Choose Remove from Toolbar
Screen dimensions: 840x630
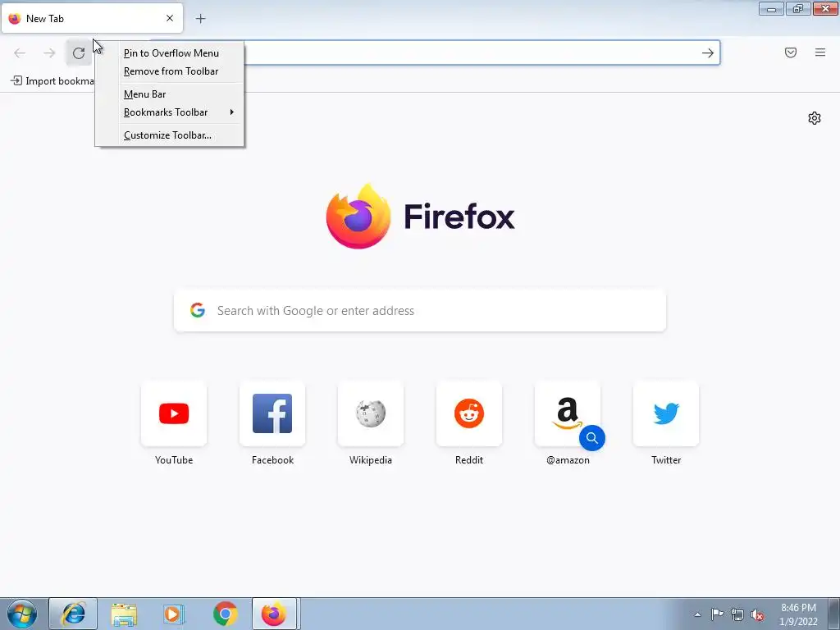tap(171, 71)
